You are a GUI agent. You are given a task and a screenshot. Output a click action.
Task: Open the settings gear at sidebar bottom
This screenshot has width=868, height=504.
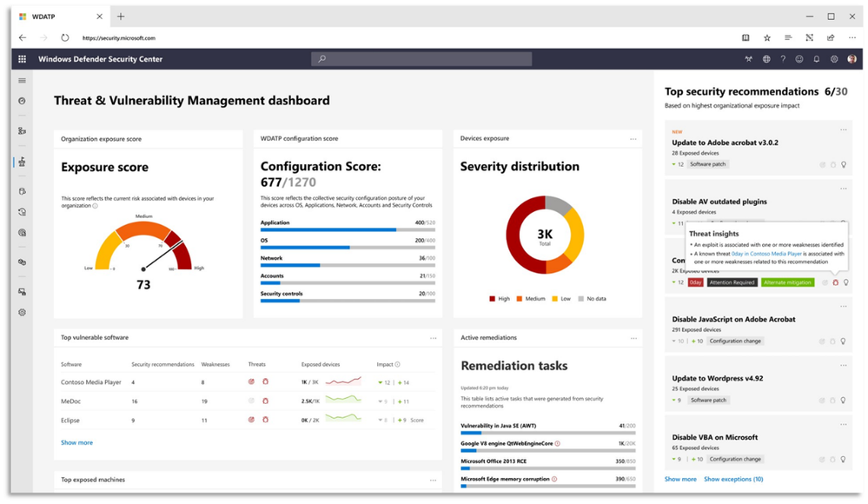coord(22,312)
